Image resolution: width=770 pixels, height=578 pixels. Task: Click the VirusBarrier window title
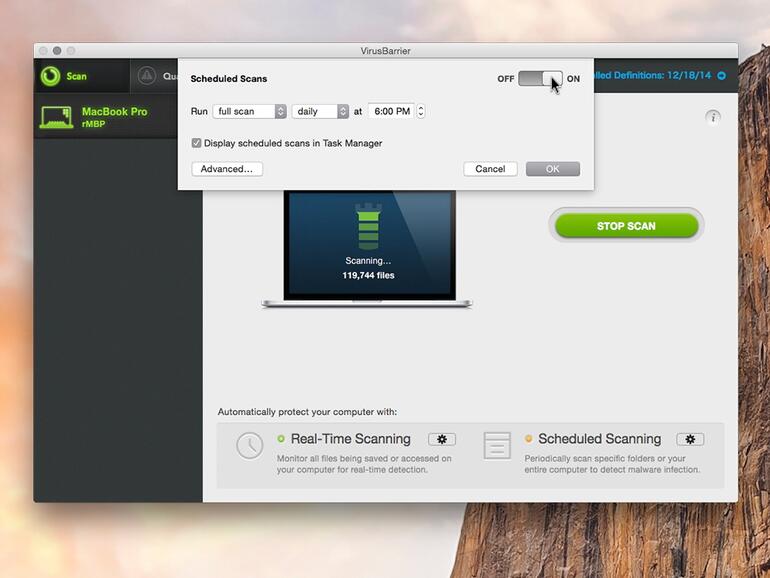(x=385, y=51)
